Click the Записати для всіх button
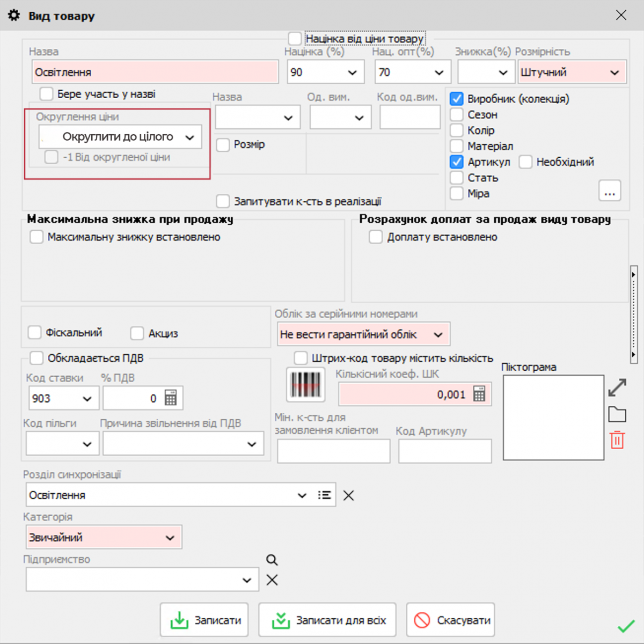 (x=327, y=620)
